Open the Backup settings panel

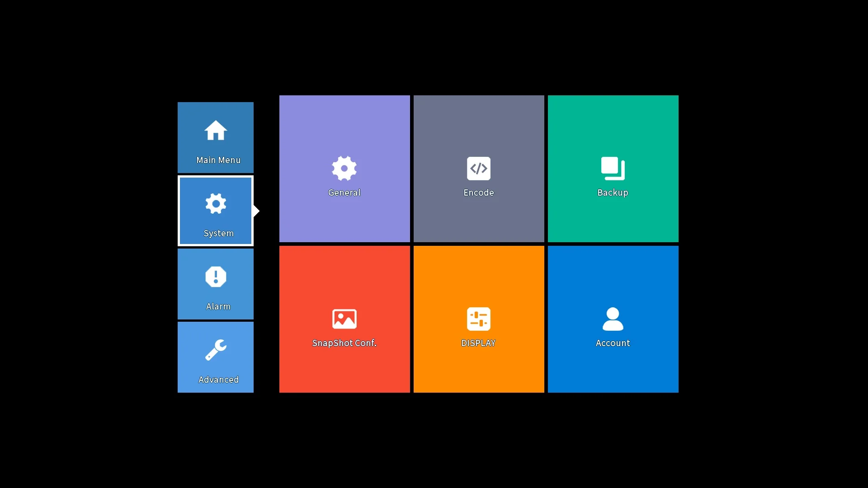point(613,169)
